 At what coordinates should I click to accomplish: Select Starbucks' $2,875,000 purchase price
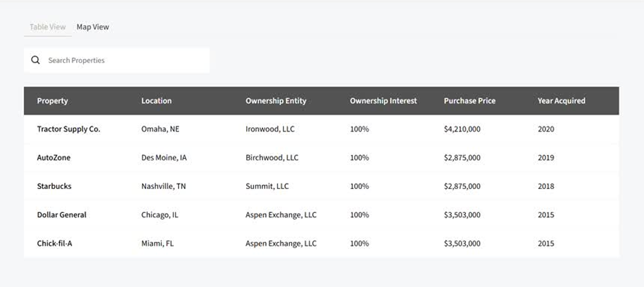462,186
